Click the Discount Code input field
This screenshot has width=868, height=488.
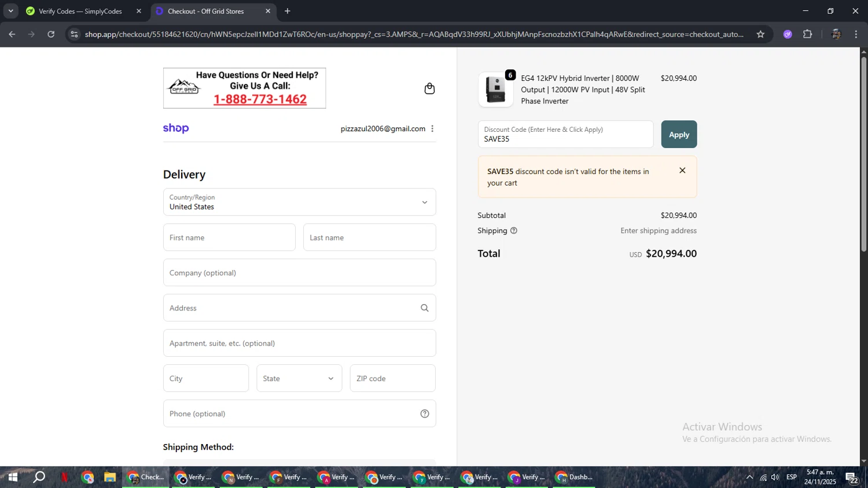coord(565,134)
